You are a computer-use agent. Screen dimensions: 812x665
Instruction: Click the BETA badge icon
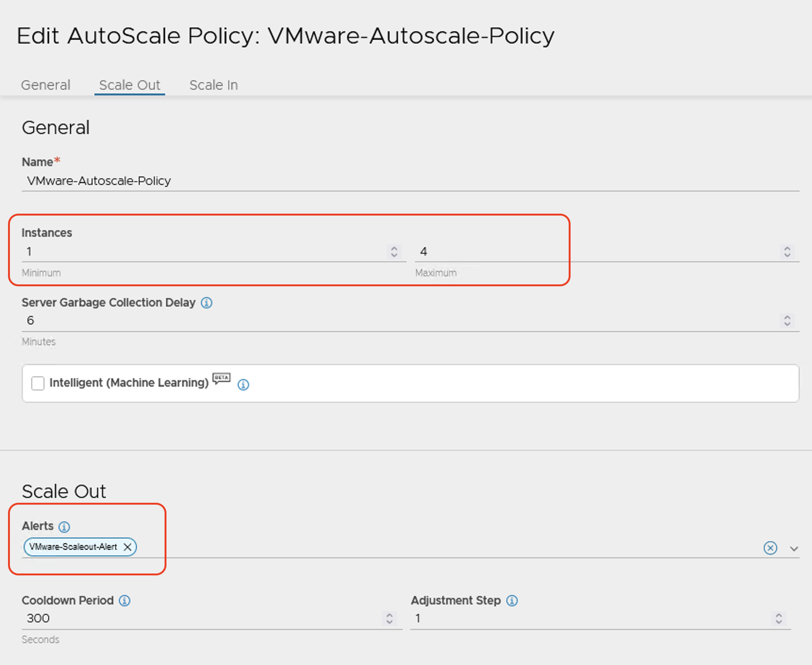click(x=221, y=379)
